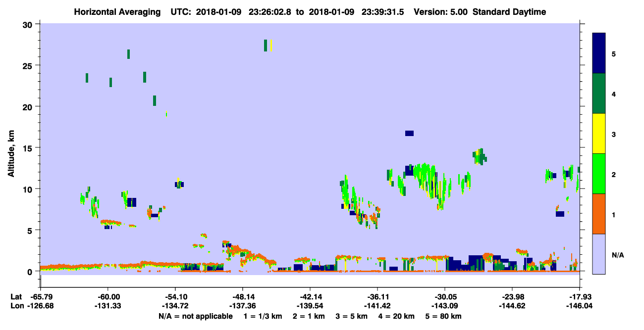The image size is (644, 330).
Task: Click the '1 = 1/3 km' legend text
Action: pyautogui.click(x=264, y=316)
